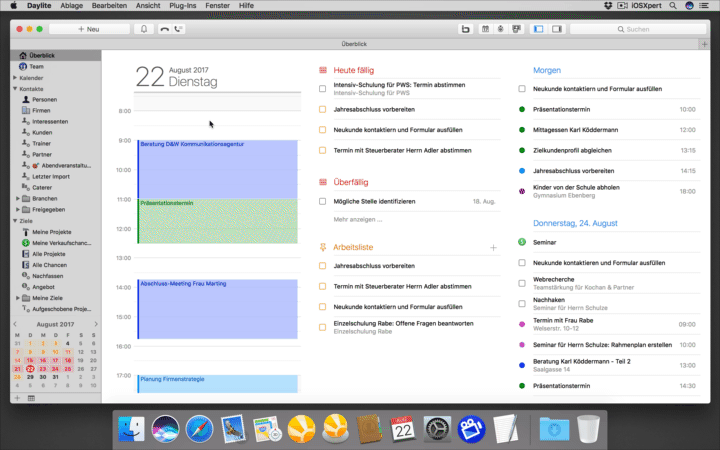Check off Mögliche Stelle identifizieren task
This screenshot has width=720, height=450.
pyautogui.click(x=323, y=201)
